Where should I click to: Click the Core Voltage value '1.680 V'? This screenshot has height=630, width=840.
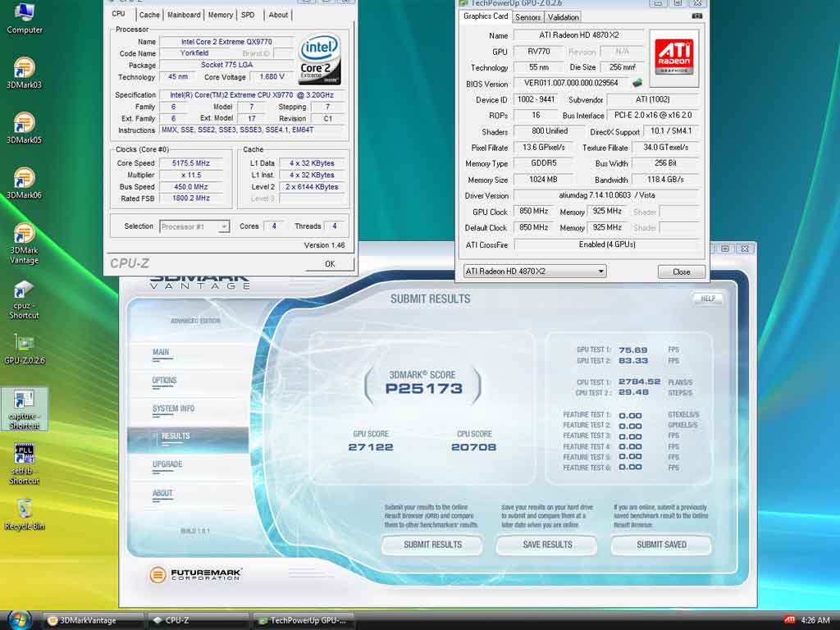272,76
